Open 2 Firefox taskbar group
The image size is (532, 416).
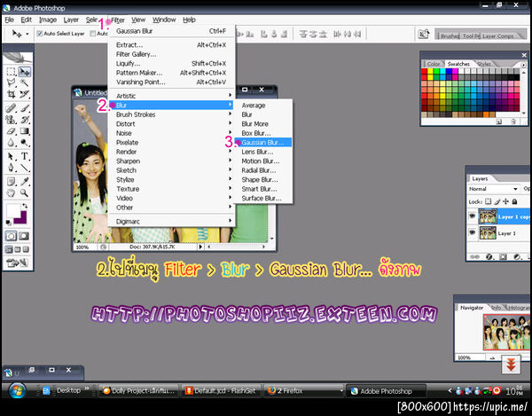point(304,391)
